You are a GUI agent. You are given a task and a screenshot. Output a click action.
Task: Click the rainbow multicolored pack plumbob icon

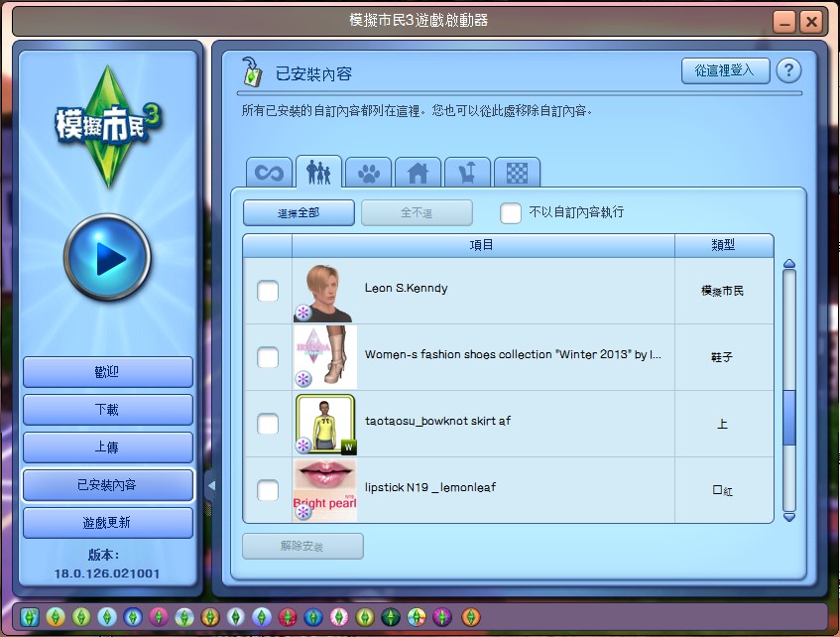pyautogui.click(x=417, y=617)
